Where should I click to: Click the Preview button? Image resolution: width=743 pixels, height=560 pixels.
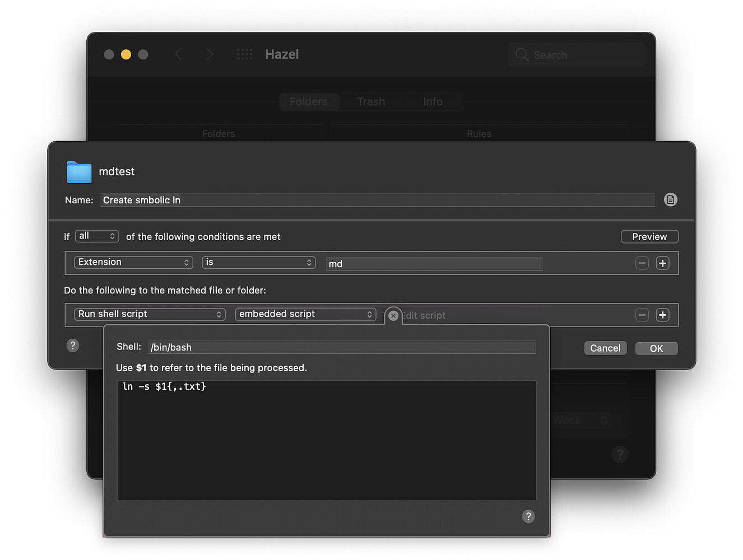pyautogui.click(x=649, y=236)
